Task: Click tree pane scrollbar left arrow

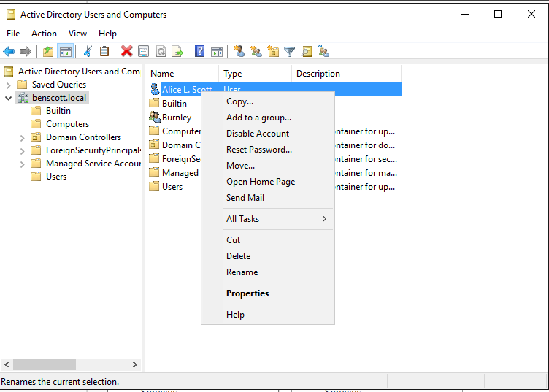Action: (x=7, y=365)
